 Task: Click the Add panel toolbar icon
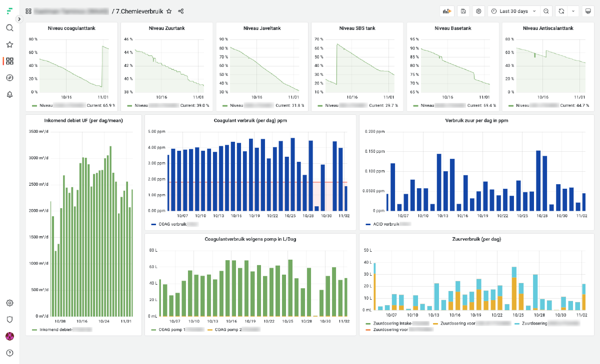coord(446,11)
